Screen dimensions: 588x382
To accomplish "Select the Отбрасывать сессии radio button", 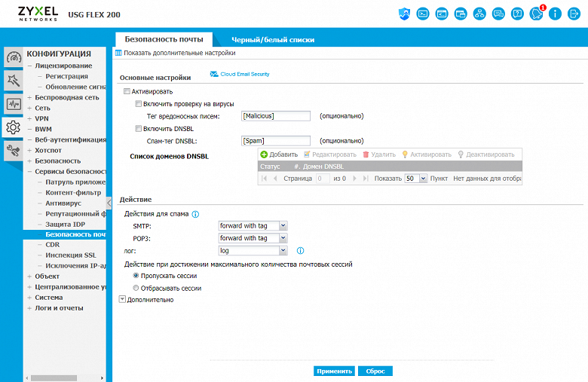I will click(136, 288).
